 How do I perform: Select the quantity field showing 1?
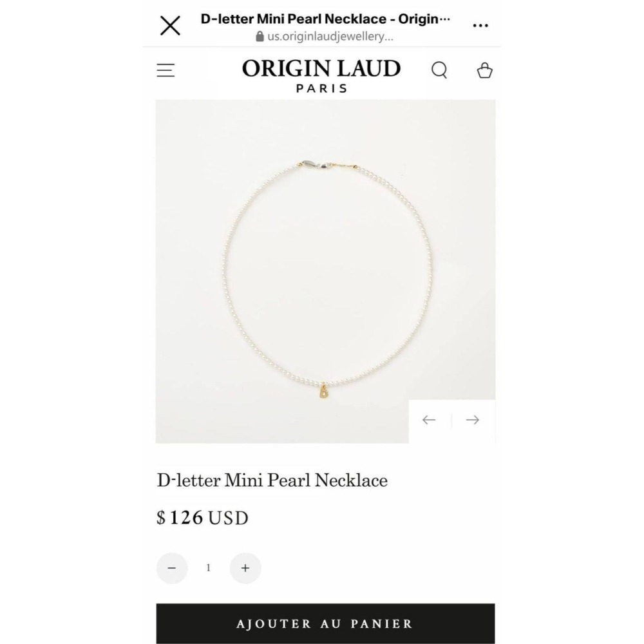point(209,567)
